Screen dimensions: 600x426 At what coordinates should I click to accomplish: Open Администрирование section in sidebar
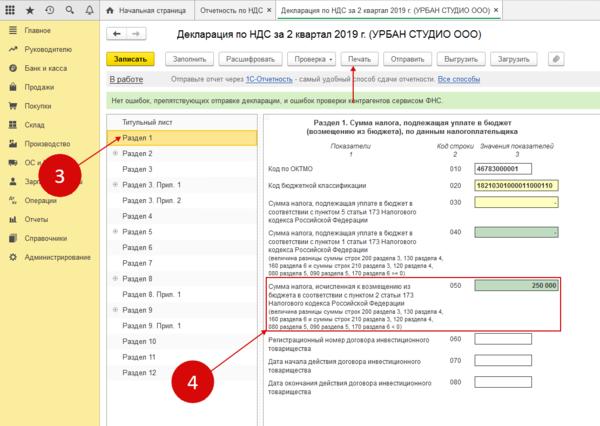pos(57,257)
